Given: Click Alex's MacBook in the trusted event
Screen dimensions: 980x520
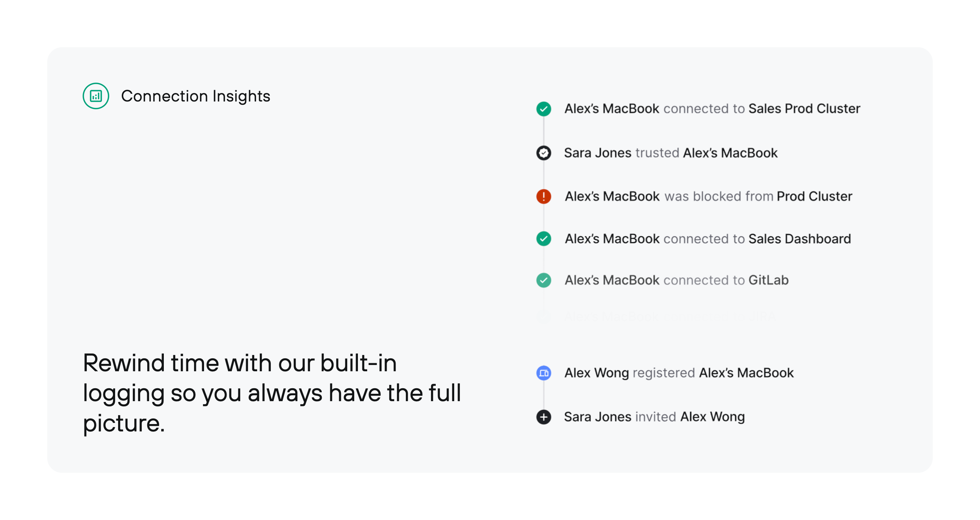Looking at the screenshot, I should (730, 153).
